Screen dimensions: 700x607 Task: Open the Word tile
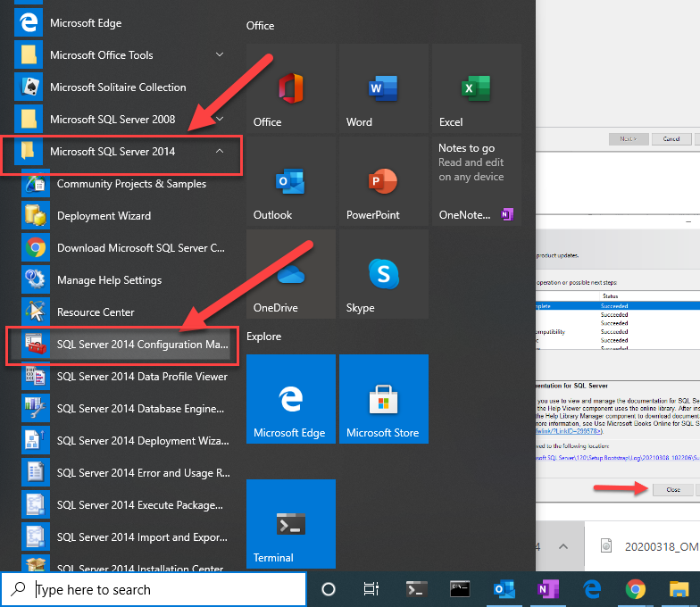384,88
